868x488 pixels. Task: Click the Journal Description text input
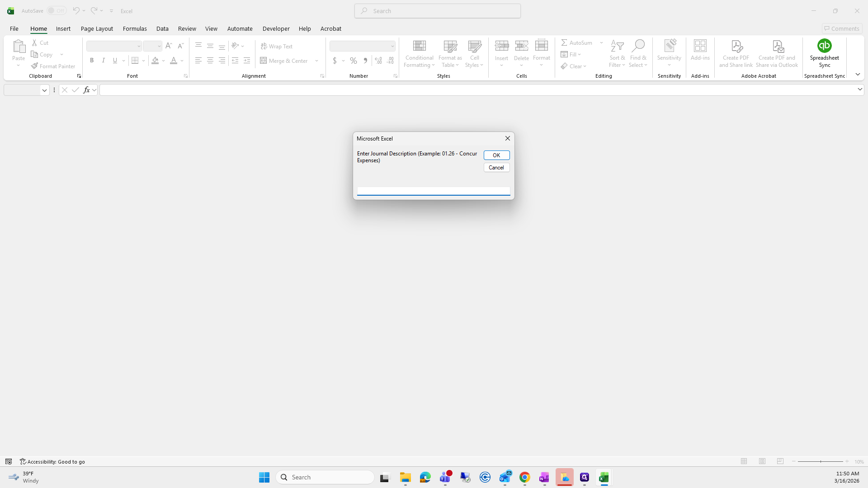433,191
